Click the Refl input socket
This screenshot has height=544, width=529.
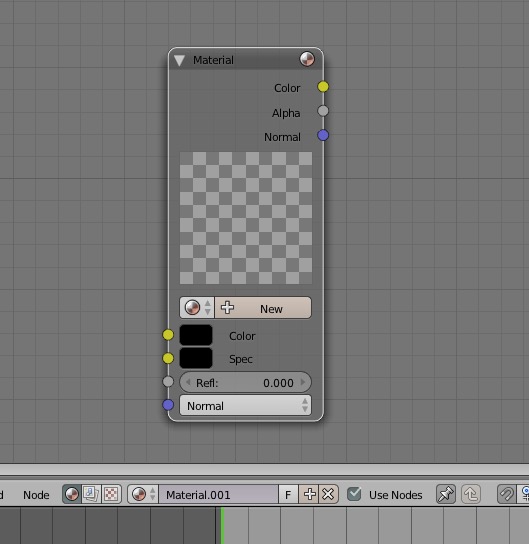tap(168, 382)
